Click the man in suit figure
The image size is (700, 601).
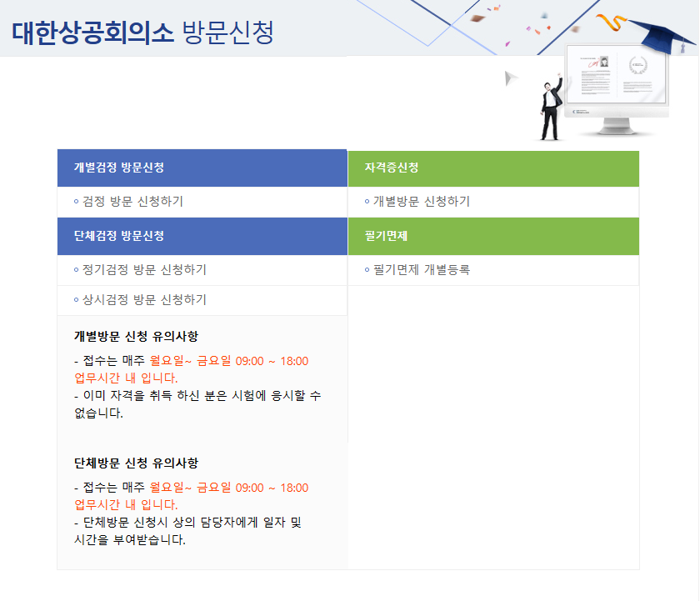pyautogui.click(x=551, y=108)
